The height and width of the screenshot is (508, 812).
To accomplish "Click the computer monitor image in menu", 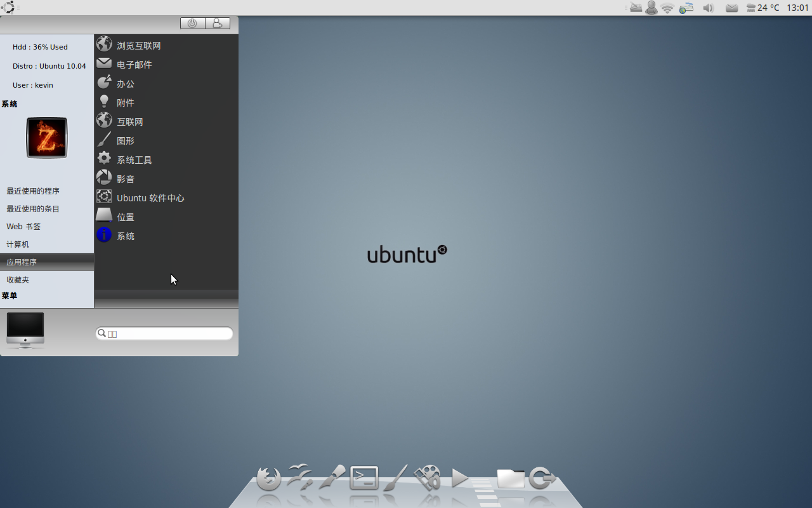I will click(x=25, y=330).
